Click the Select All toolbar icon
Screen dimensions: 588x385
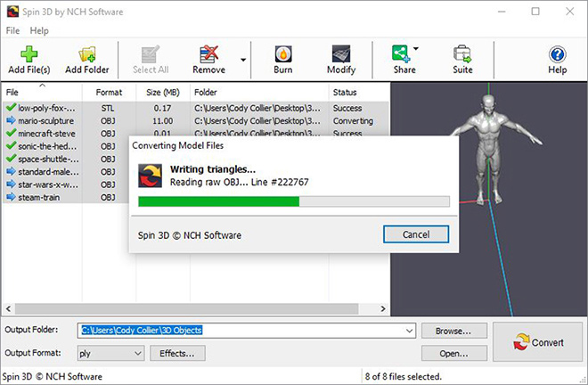(151, 54)
